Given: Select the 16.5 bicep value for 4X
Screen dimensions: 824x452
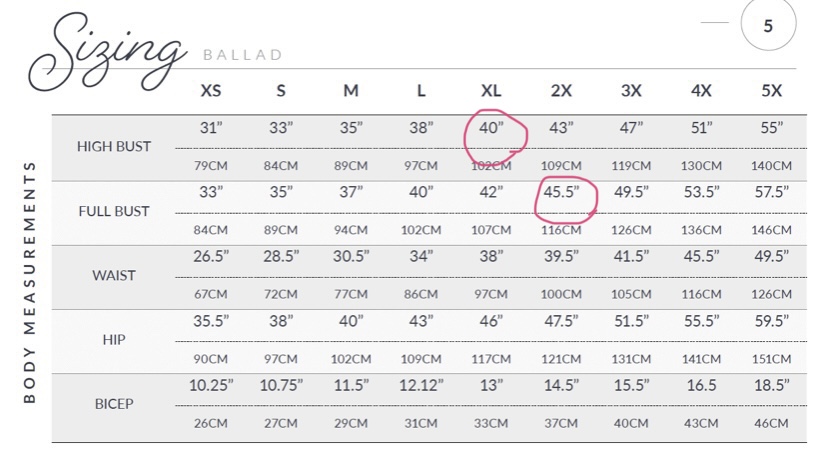Looking at the screenshot, I should [x=702, y=385].
